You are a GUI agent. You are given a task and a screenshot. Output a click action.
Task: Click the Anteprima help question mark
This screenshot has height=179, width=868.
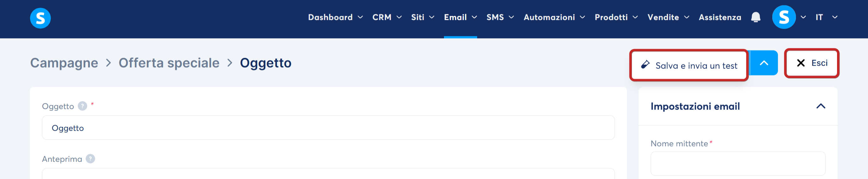click(x=90, y=158)
